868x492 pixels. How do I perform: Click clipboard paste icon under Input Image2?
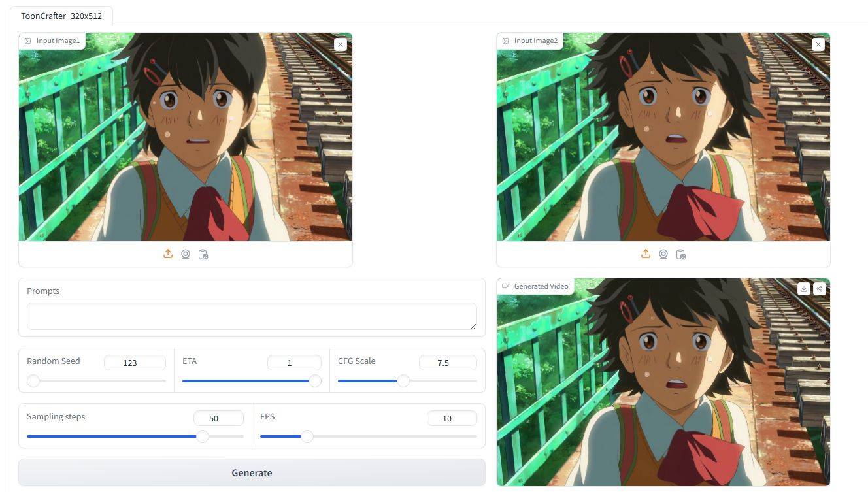(681, 254)
